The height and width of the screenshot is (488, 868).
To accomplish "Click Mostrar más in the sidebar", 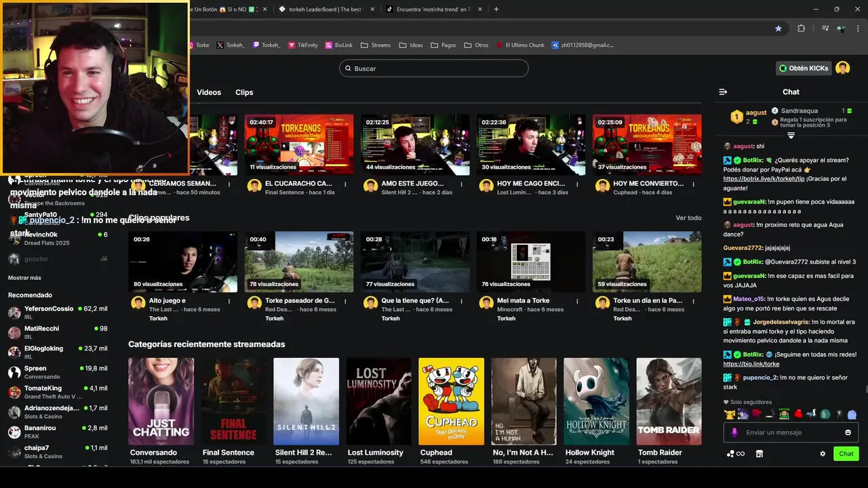I will tap(24, 278).
